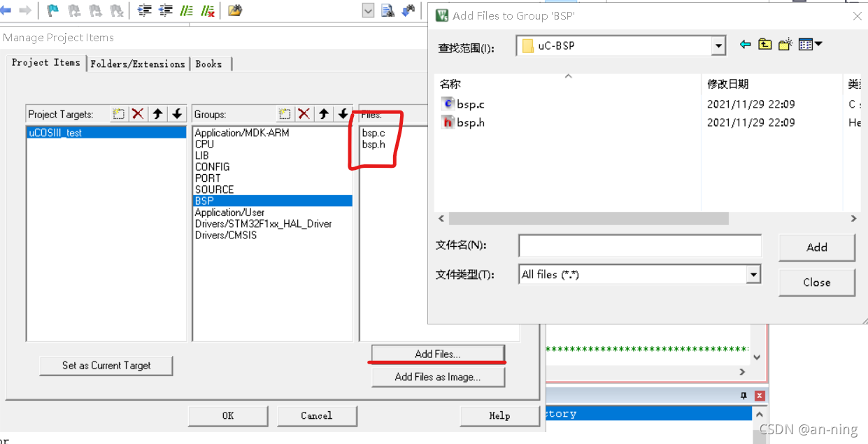Click Add button in file dialog

817,248
